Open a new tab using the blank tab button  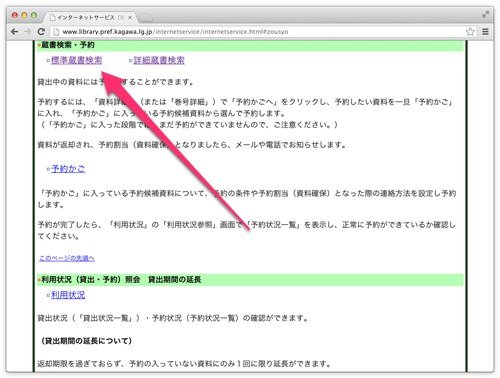145,18
